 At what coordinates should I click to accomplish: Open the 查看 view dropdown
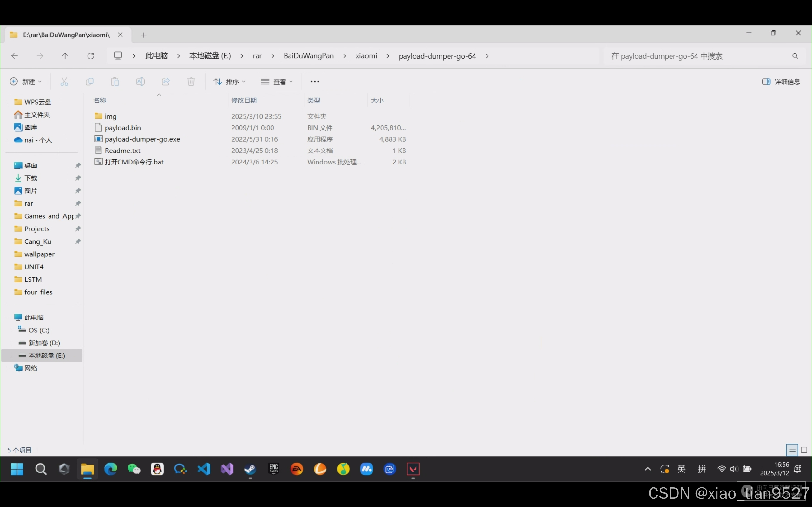click(x=277, y=81)
